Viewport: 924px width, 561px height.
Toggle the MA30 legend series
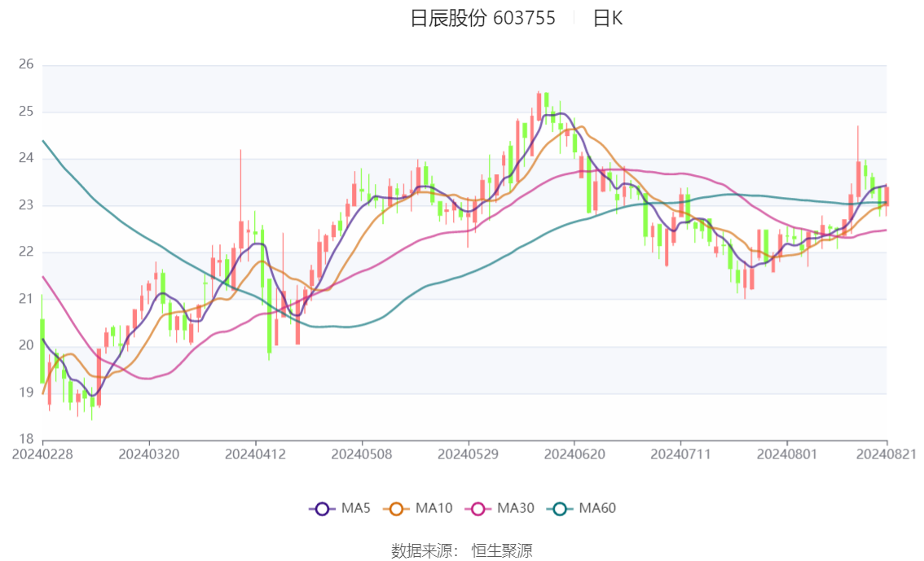point(499,508)
